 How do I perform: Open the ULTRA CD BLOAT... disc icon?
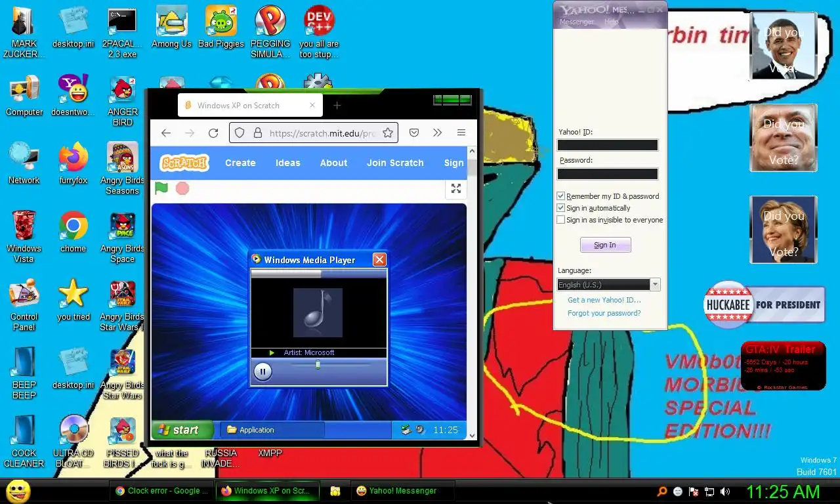pyautogui.click(x=73, y=440)
